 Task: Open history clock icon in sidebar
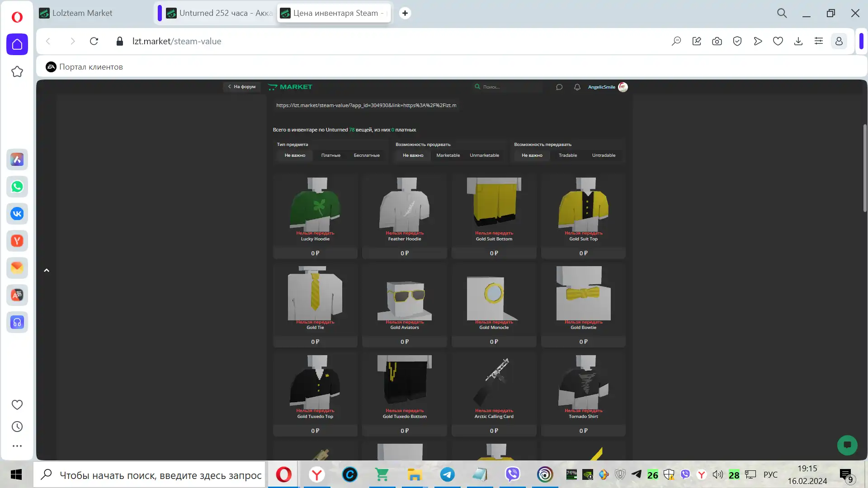(x=17, y=427)
